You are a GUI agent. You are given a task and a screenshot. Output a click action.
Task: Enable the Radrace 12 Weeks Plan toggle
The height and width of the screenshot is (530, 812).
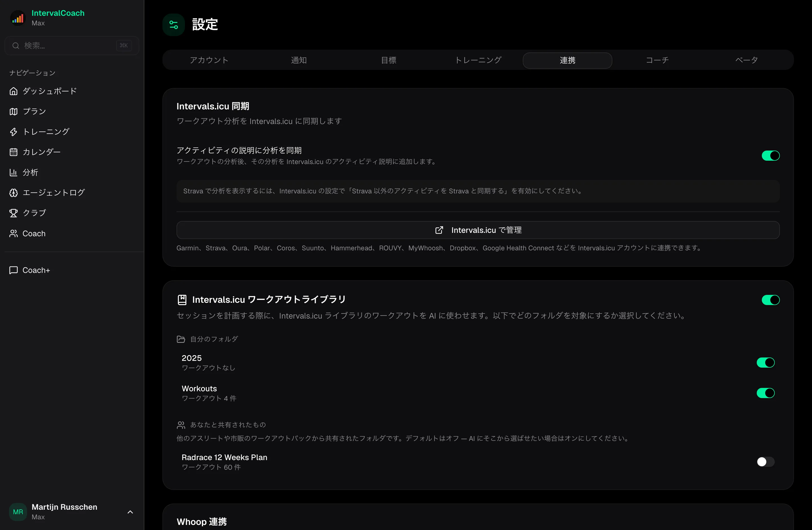pyautogui.click(x=765, y=462)
